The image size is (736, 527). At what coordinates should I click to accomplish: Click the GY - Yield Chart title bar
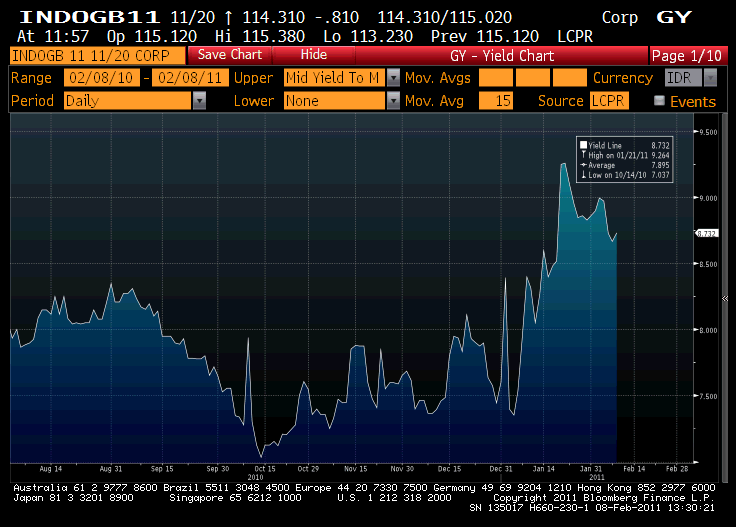click(502, 55)
